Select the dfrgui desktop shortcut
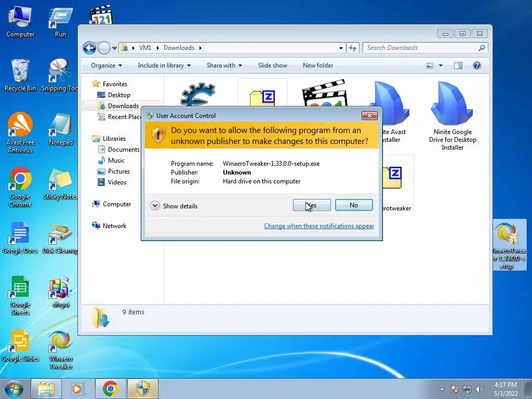 pos(60,292)
